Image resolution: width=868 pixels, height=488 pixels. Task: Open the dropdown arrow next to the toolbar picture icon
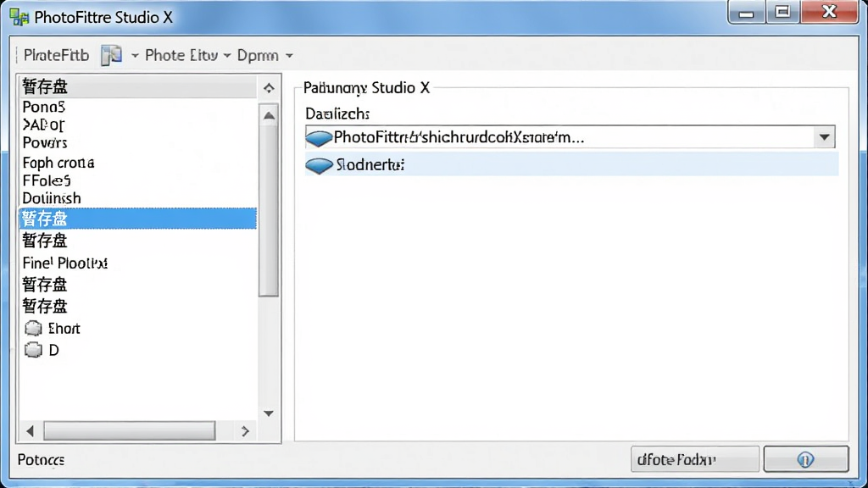tap(135, 56)
